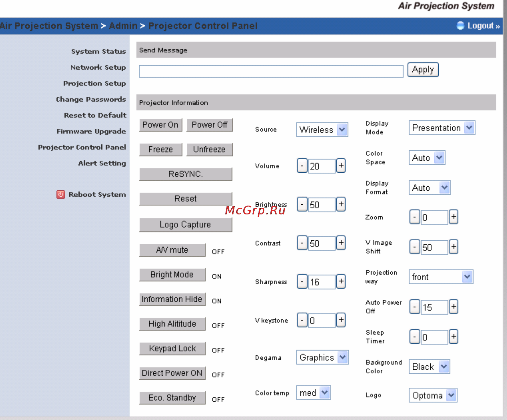Screen dimensions: 507x420
Task: Toggle High Altitude mode
Action: (172, 324)
